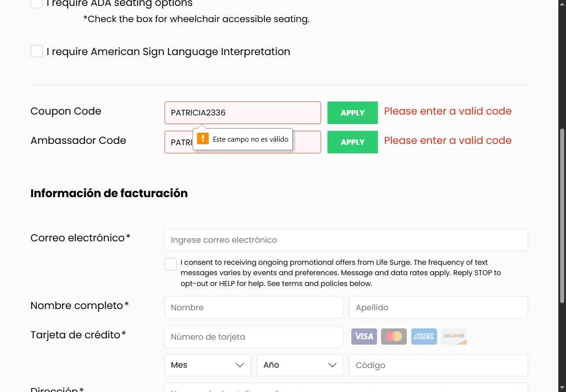Enable American Sign Language Interpretation checkbox

(x=37, y=51)
